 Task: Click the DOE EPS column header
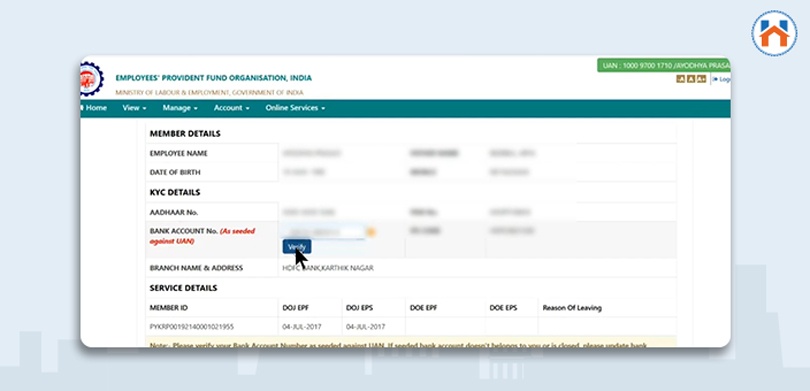coord(503,308)
